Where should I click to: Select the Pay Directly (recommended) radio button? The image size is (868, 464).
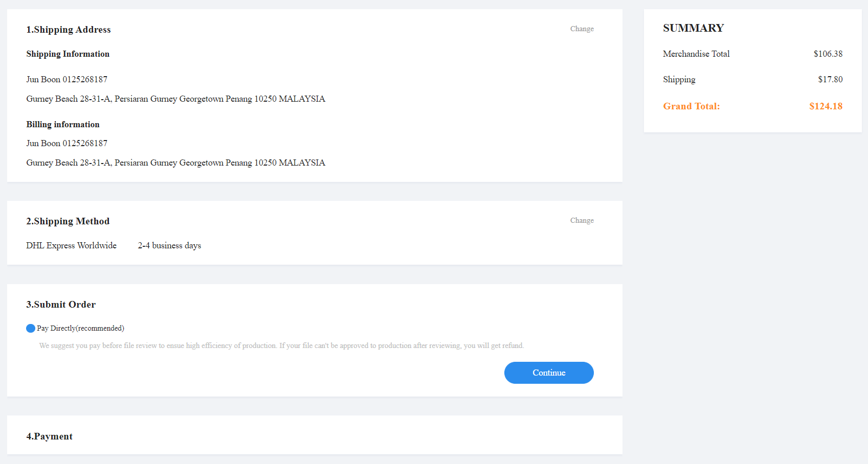pyautogui.click(x=31, y=328)
